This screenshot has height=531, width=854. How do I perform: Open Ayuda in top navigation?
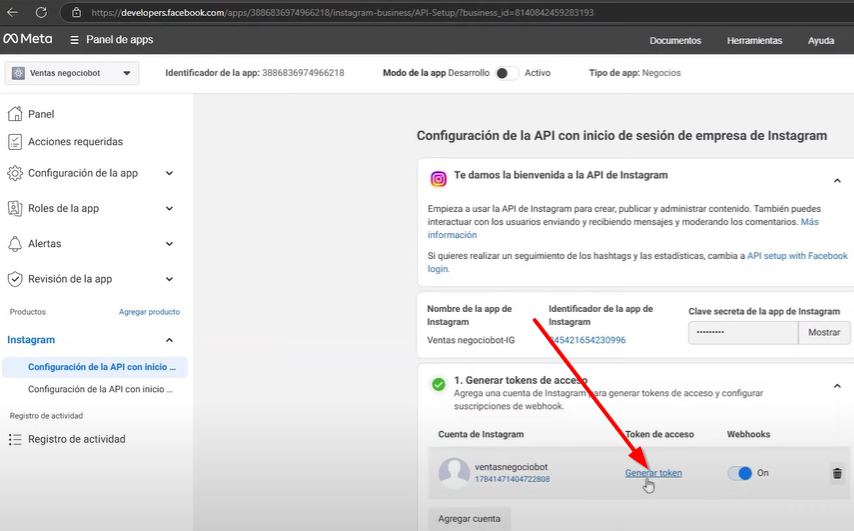(x=821, y=40)
